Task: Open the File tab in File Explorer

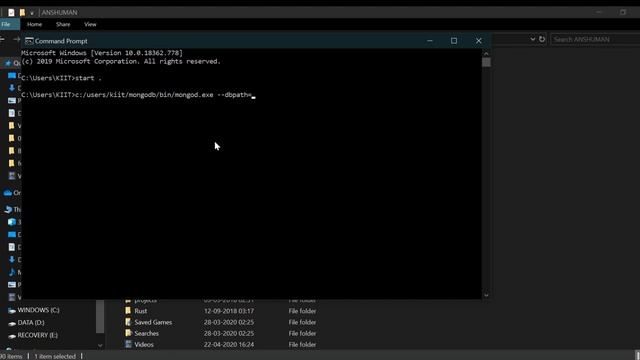Action: (6, 24)
